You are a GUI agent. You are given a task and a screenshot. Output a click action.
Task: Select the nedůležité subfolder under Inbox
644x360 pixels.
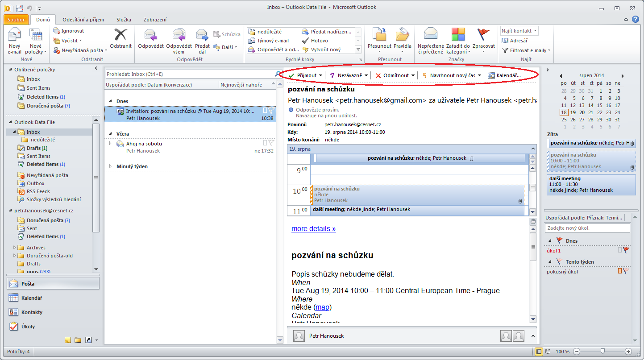point(43,140)
